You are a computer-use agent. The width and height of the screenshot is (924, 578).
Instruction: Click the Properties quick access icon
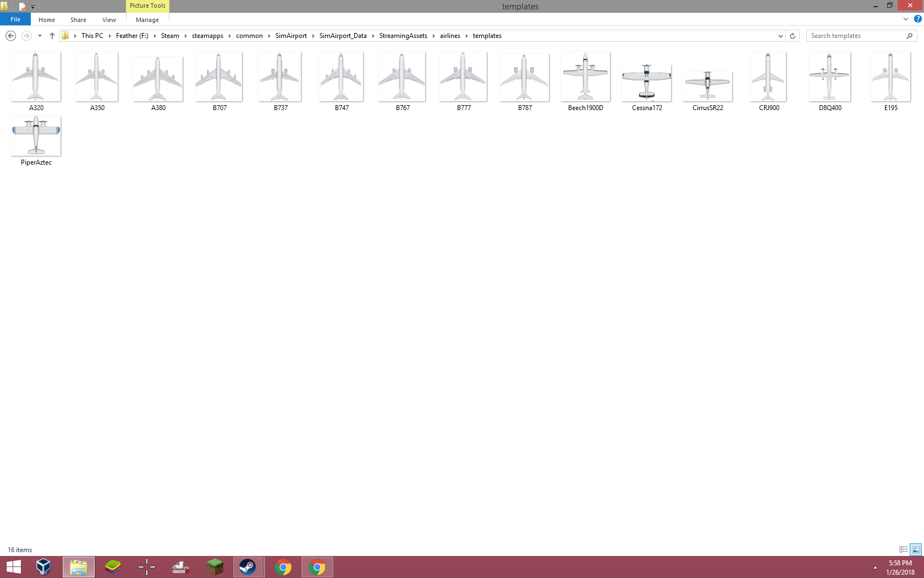22,7
